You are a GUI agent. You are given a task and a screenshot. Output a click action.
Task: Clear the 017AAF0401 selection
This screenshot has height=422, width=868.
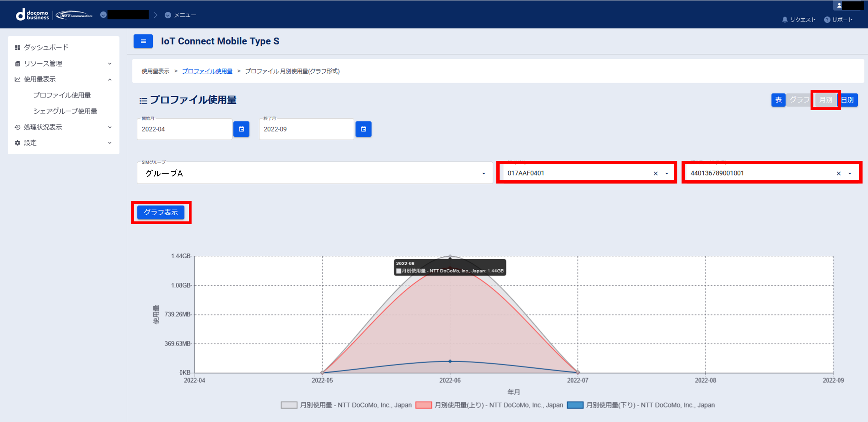coord(656,174)
